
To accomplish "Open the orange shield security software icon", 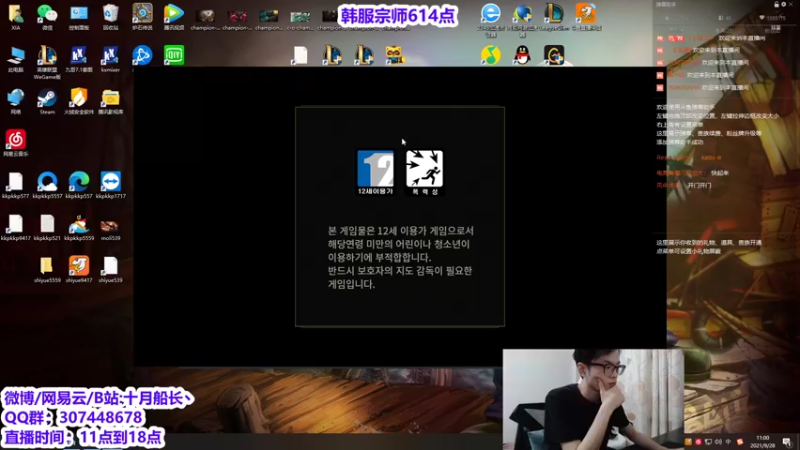I will tap(79, 101).
